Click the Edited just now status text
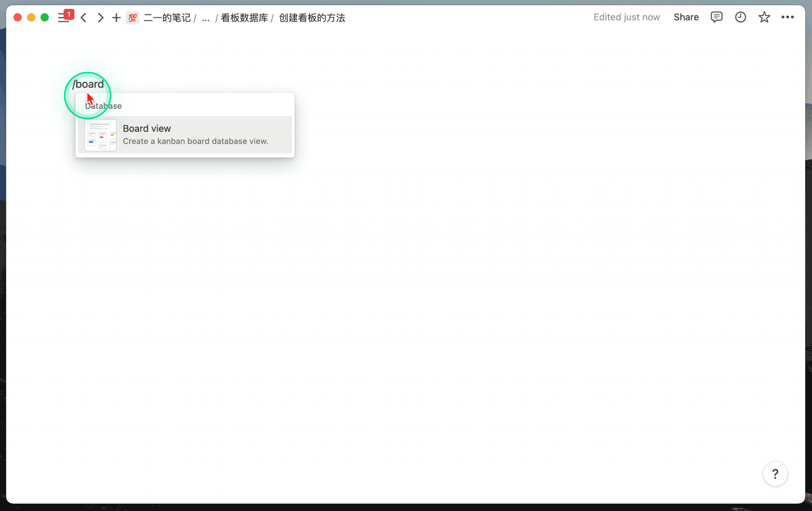812x511 pixels. [627, 17]
